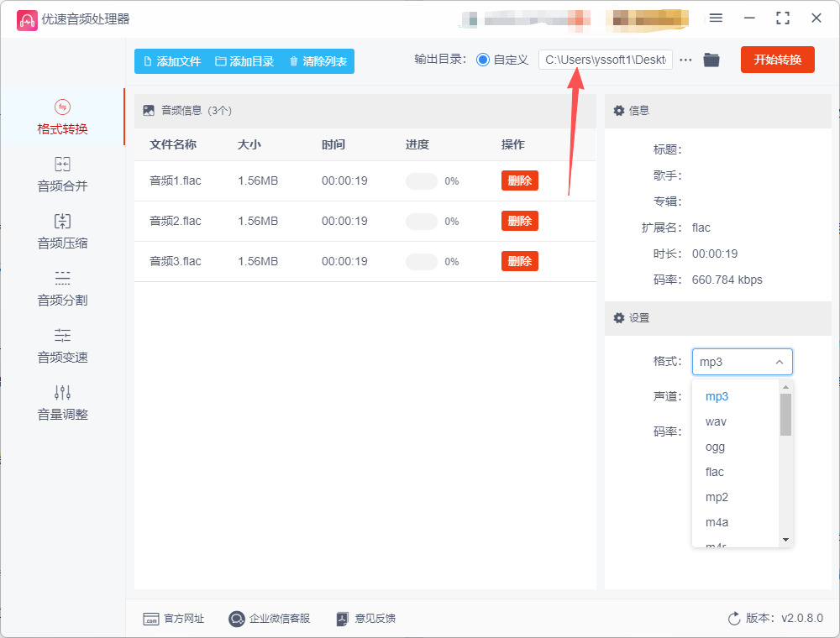840x638 pixels.
Task: Click 清除列表 to clear the list
Action: pyautogui.click(x=318, y=61)
